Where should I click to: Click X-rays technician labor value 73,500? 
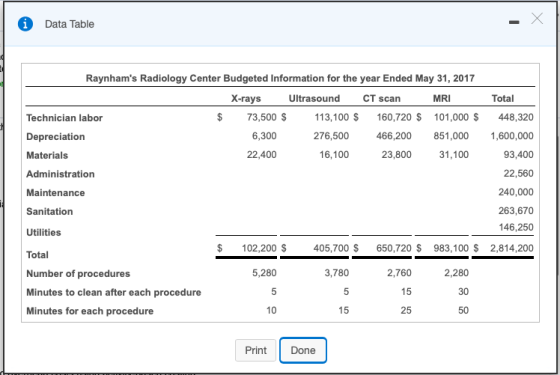(x=262, y=117)
